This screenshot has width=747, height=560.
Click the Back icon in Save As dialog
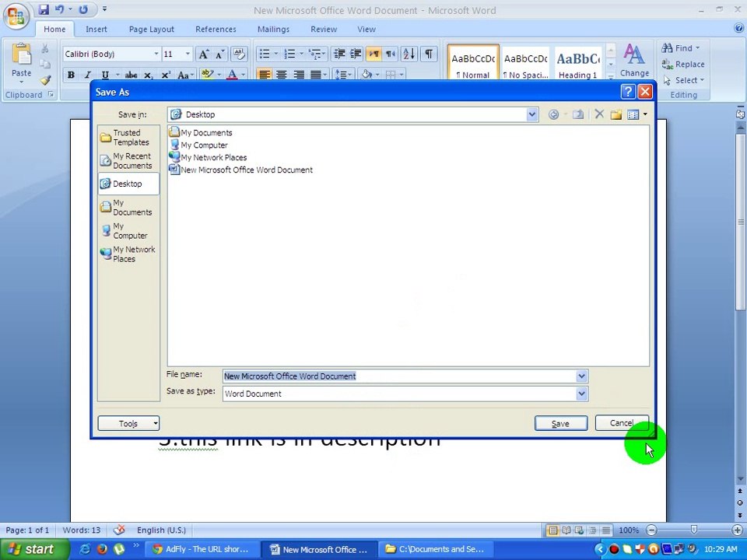coord(553,114)
